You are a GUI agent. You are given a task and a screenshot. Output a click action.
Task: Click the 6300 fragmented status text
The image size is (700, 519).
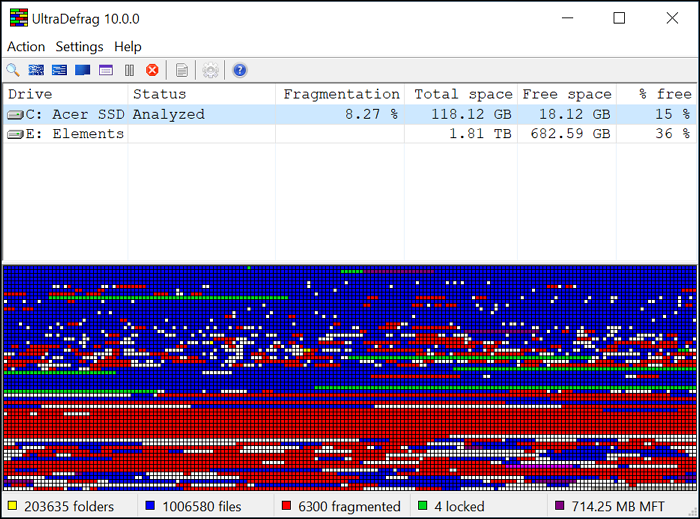point(349,507)
